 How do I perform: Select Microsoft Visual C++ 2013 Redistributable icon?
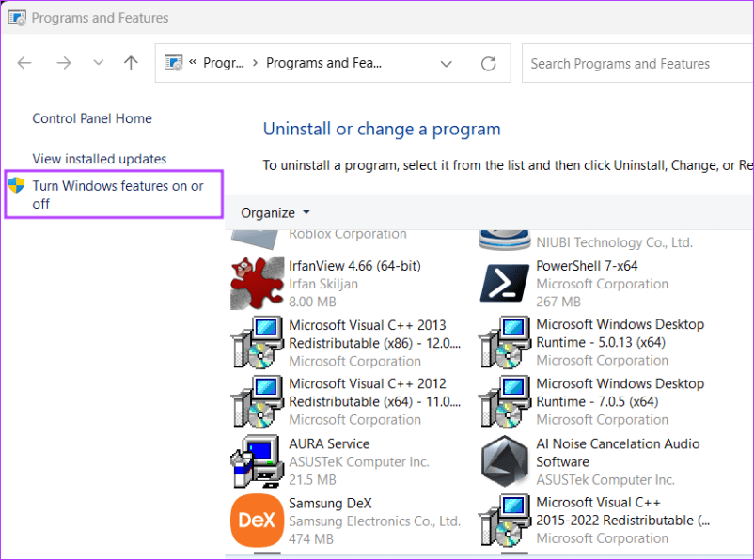(256, 342)
